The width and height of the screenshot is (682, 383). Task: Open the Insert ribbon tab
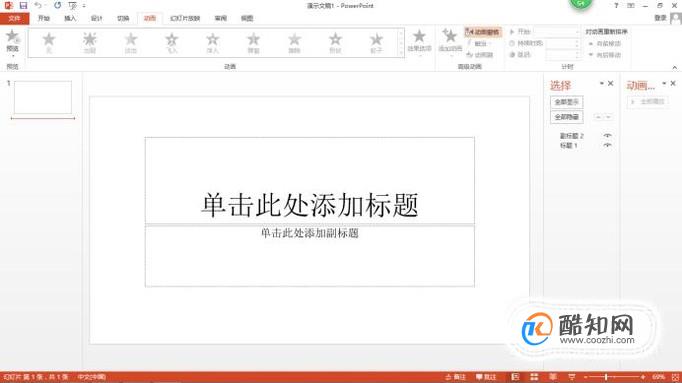click(70, 18)
